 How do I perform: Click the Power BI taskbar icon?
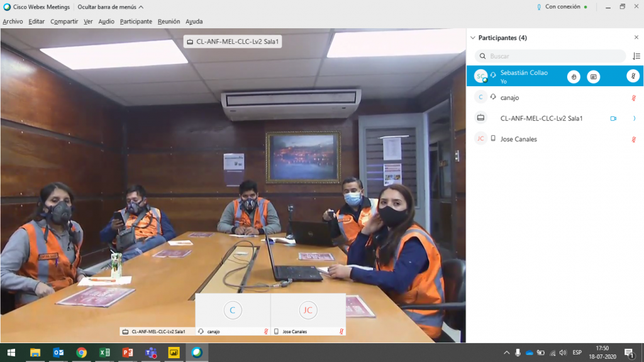174,353
